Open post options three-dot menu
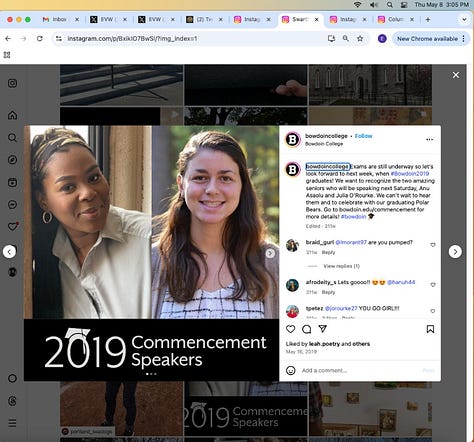This screenshot has width=474, height=442. 430,140
